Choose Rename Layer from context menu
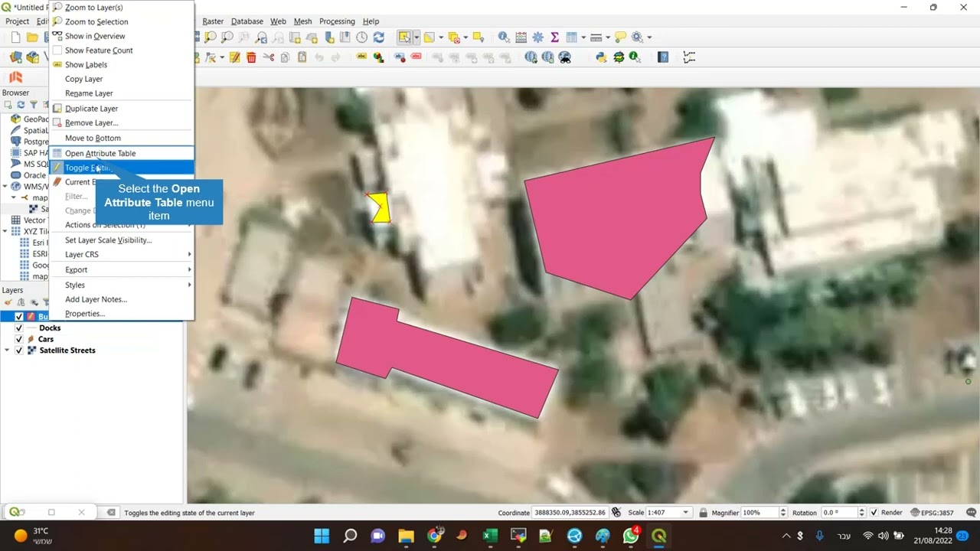Viewport: 980px width, 551px height. point(121,93)
